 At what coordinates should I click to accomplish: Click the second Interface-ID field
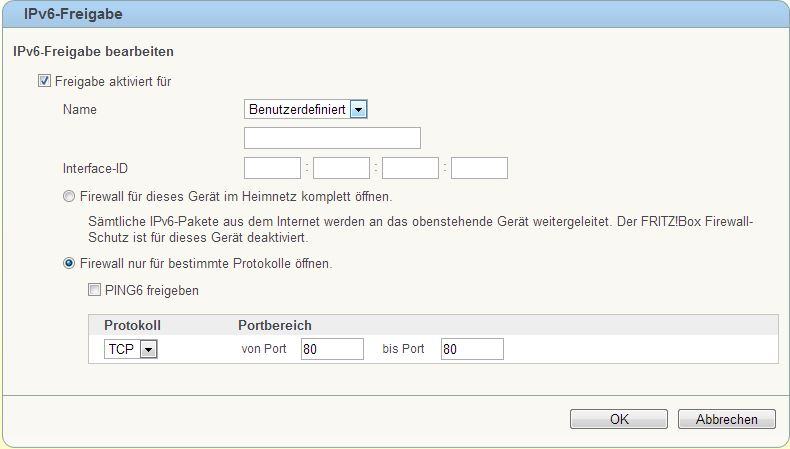342,168
